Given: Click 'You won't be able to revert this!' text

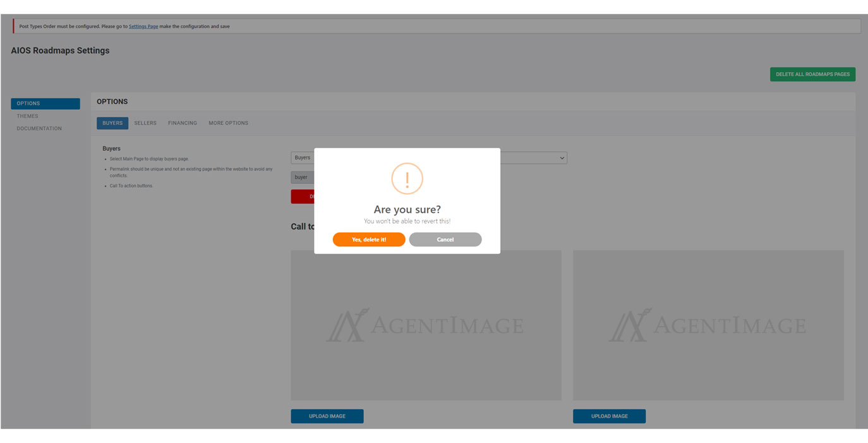Looking at the screenshot, I should (407, 222).
